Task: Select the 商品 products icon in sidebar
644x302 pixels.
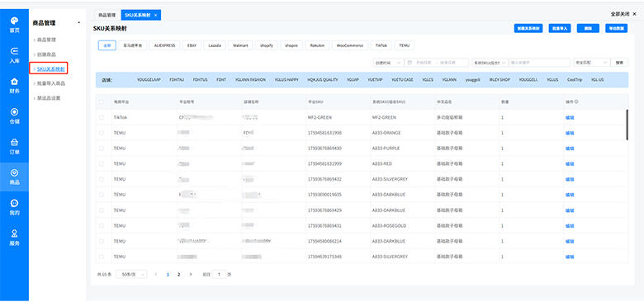Action: [x=14, y=172]
